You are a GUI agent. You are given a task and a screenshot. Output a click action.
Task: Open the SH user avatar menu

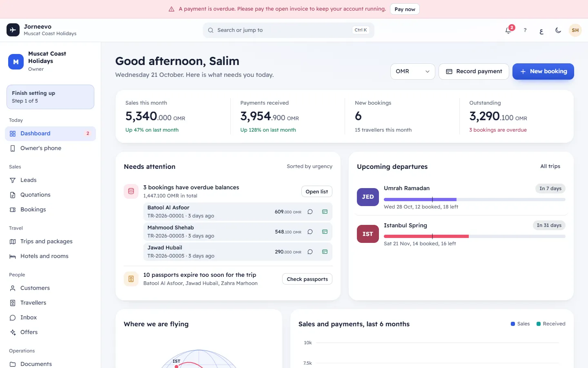pos(575,30)
